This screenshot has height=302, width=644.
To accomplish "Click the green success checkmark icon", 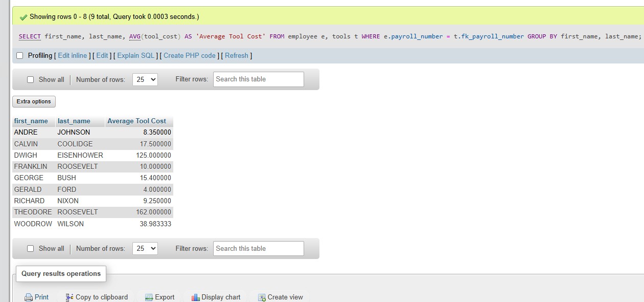I will (23, 17).
